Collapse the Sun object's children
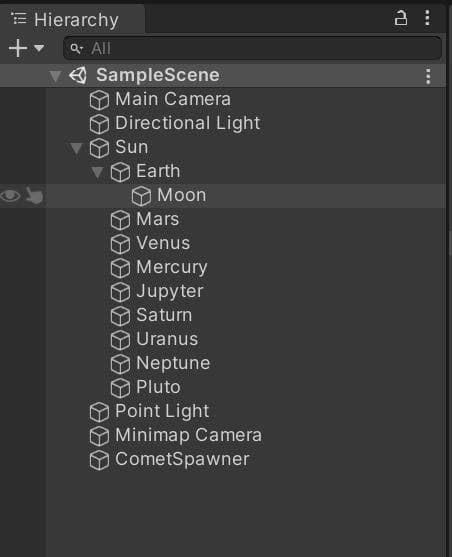The width and height of the screenshot is (452, 557). click(76, 148)
